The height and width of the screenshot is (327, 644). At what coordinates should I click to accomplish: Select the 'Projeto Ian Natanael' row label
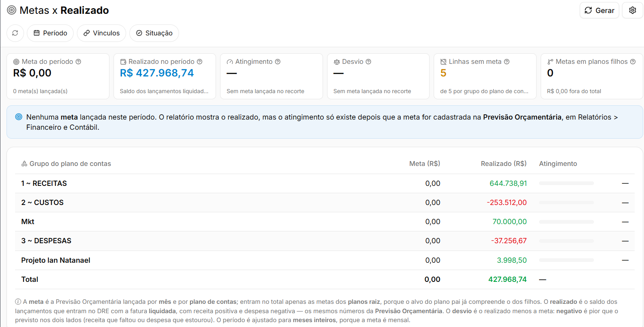pyautogui.click(x=56, y=260)
